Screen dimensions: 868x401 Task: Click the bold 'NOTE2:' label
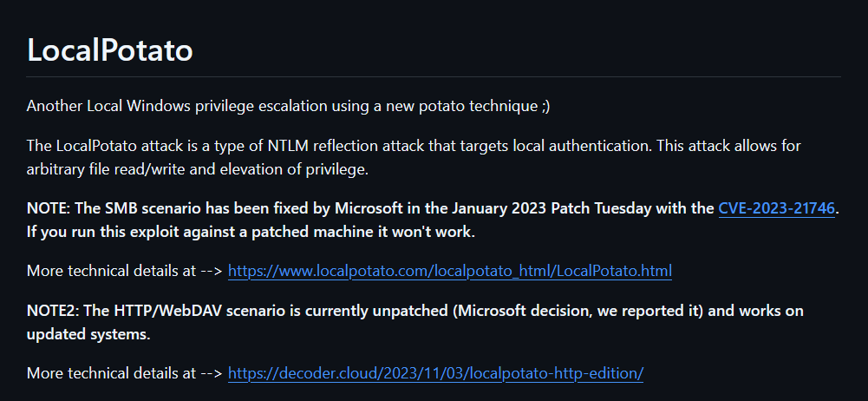click(x=53, y=311)
